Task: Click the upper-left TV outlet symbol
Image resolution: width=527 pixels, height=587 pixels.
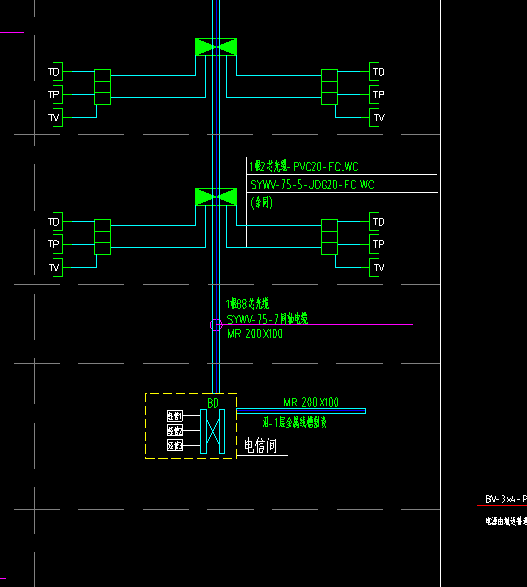Action: point(55,118)
